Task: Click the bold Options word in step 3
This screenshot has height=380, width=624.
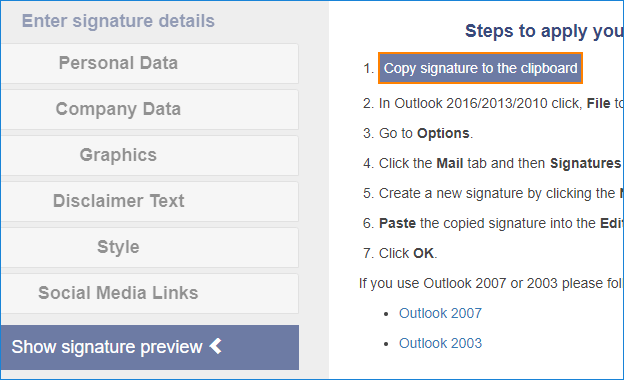Action: coord(443,133)
